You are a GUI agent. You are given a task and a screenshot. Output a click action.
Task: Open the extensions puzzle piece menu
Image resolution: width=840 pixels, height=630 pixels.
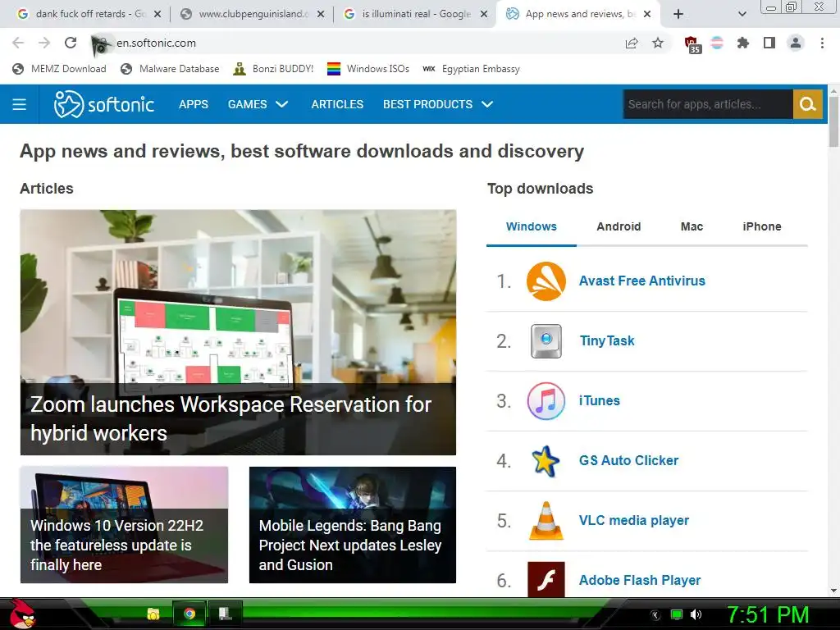[x=742, y=43]
